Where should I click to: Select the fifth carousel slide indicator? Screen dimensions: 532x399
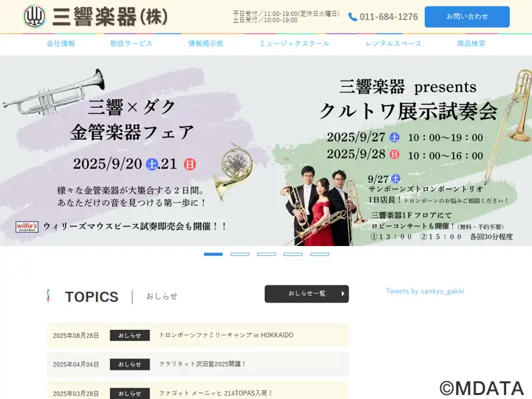[x=320, y=254]
